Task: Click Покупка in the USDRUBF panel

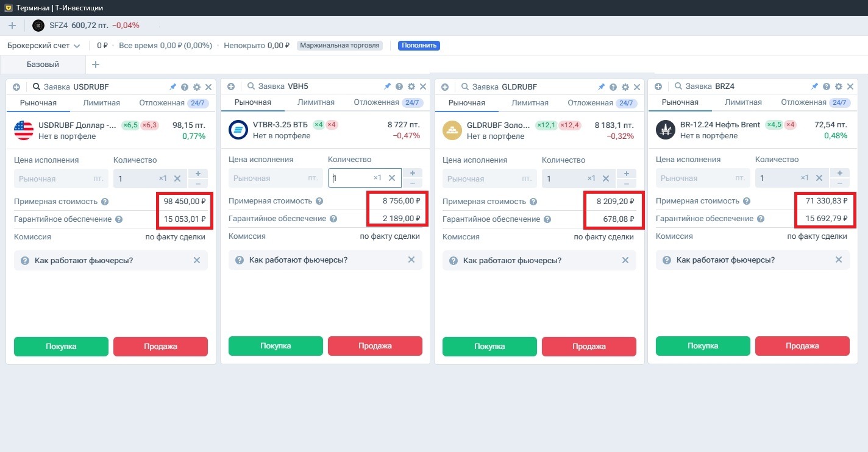Action: tap(61, 347)
